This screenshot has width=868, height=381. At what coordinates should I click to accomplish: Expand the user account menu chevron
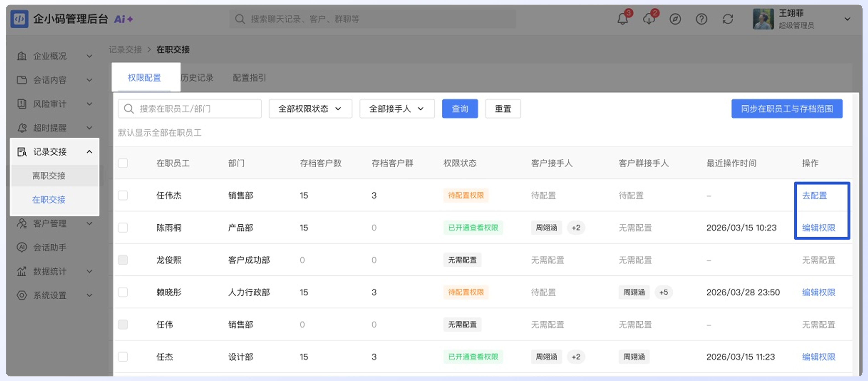[x=847, y=19]
